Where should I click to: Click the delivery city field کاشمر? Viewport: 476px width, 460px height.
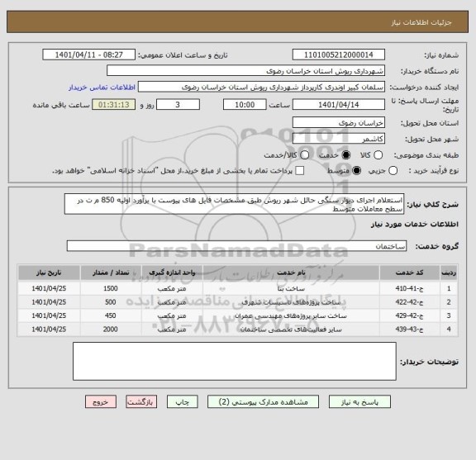[x=339, y=139]
